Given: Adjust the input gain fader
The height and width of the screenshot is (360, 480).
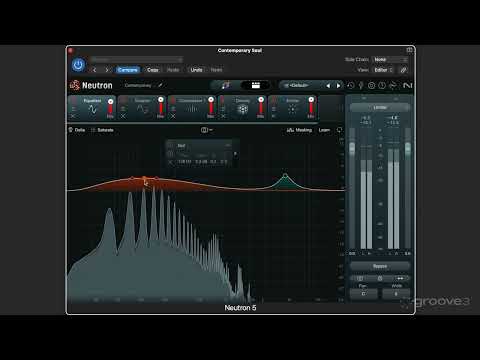Looking at the screenshot, I should (x=352, y=148).
